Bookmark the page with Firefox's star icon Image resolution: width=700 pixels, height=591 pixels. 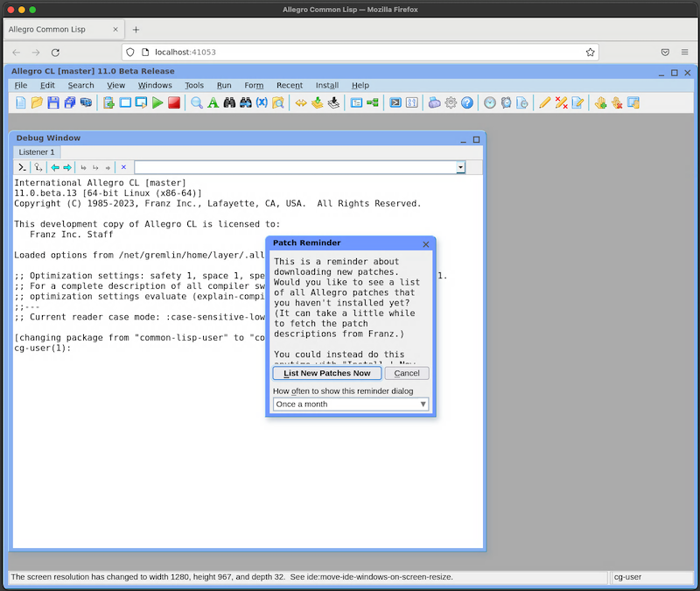[x=590, y=52]
